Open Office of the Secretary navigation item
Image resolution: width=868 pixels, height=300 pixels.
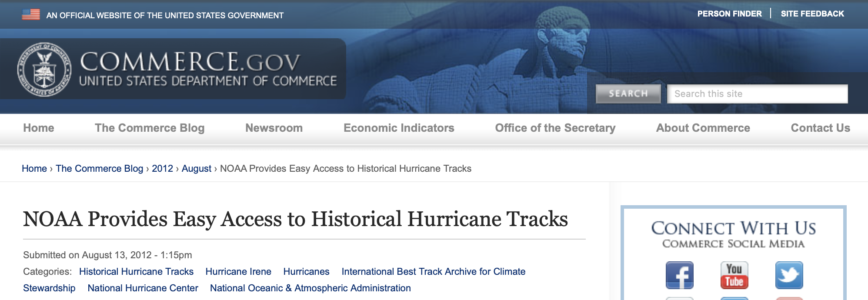(555, 128)
